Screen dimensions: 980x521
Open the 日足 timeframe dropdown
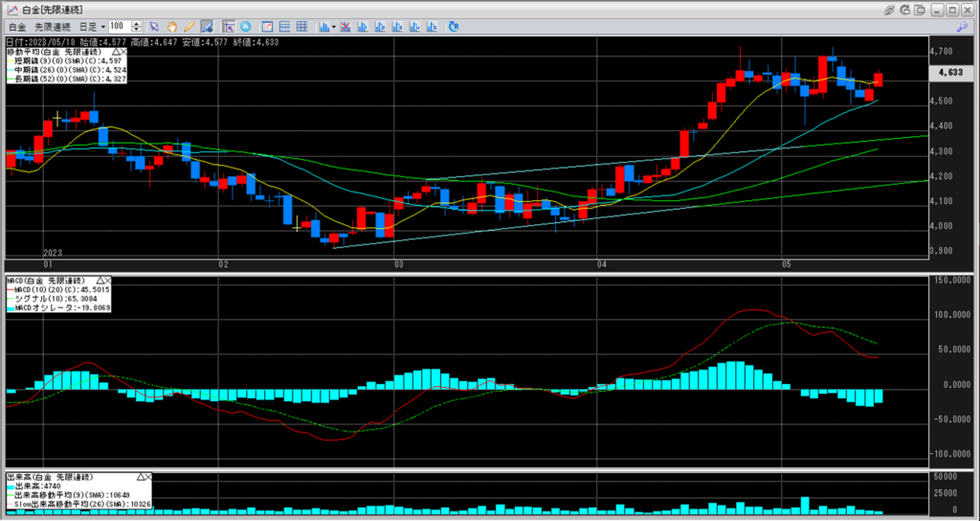pyautogui.click(x=92, y=26)
